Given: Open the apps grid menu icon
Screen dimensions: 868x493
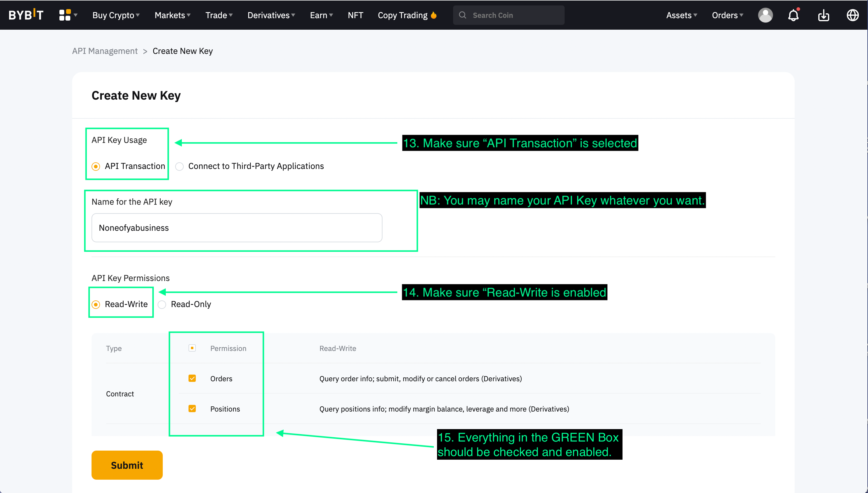Looking at the screenshot, I should [x=65, y=15].
